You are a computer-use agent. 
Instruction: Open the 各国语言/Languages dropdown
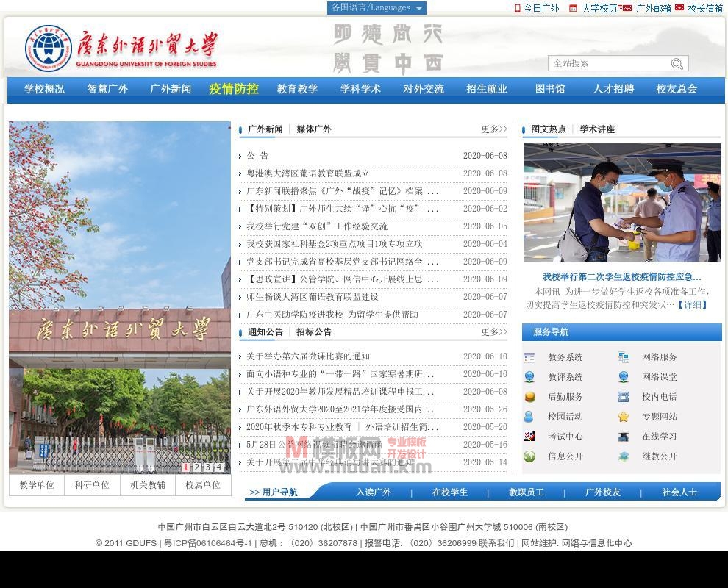(x=377, y=7)
